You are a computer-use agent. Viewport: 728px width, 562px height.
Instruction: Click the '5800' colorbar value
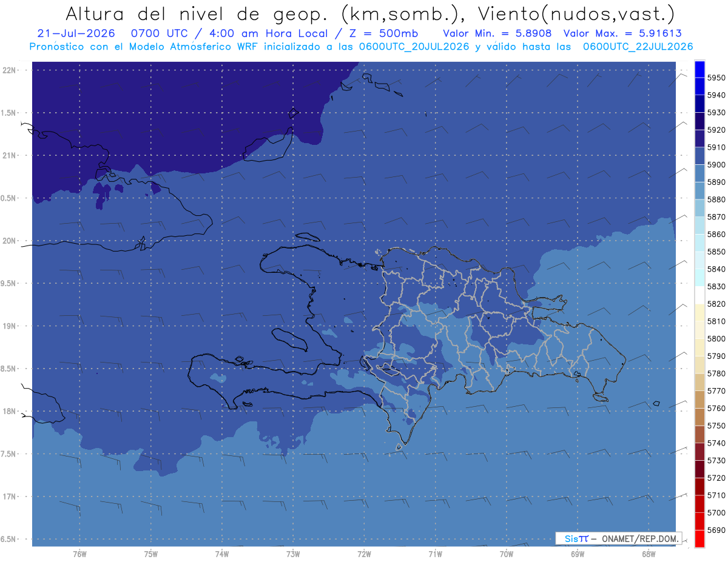click(716, 338)
